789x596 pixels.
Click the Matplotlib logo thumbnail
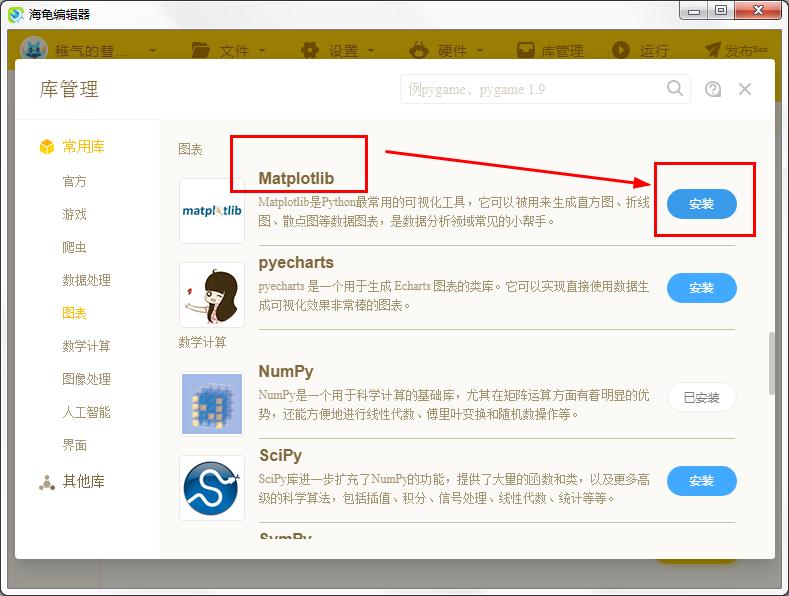coord(212,210)
